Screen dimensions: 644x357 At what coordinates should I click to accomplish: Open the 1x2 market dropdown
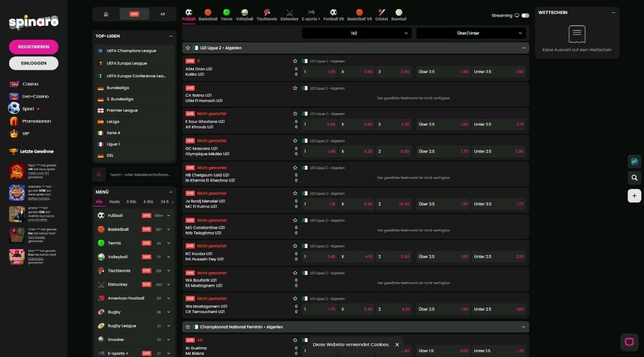pyautogui.click(x=357, y=33)
